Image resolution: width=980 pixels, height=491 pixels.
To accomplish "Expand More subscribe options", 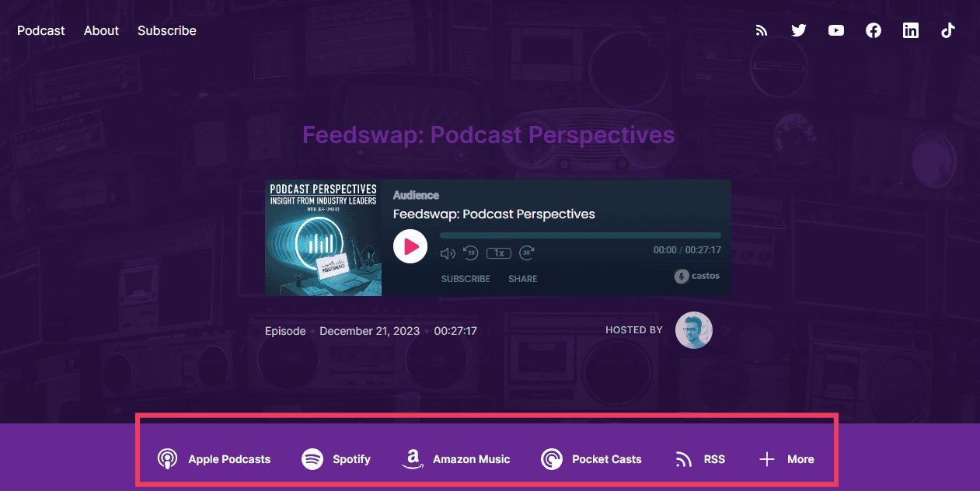I will (786, 459).
